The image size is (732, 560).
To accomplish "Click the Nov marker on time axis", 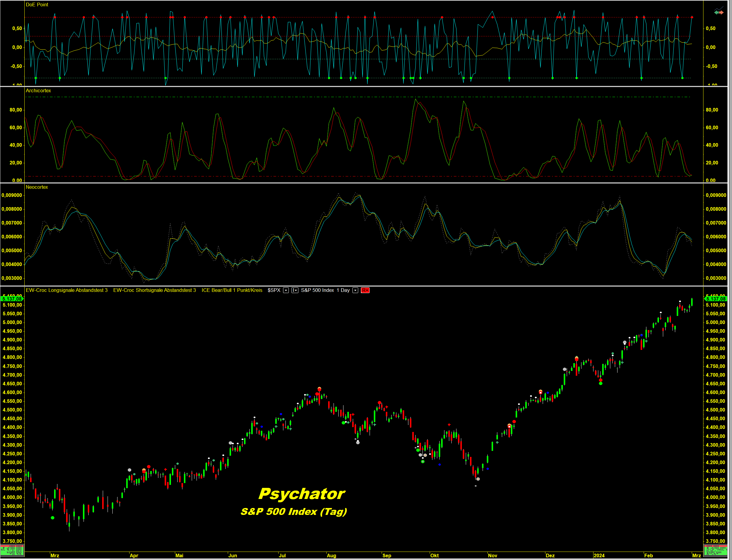I will [492, 555].
